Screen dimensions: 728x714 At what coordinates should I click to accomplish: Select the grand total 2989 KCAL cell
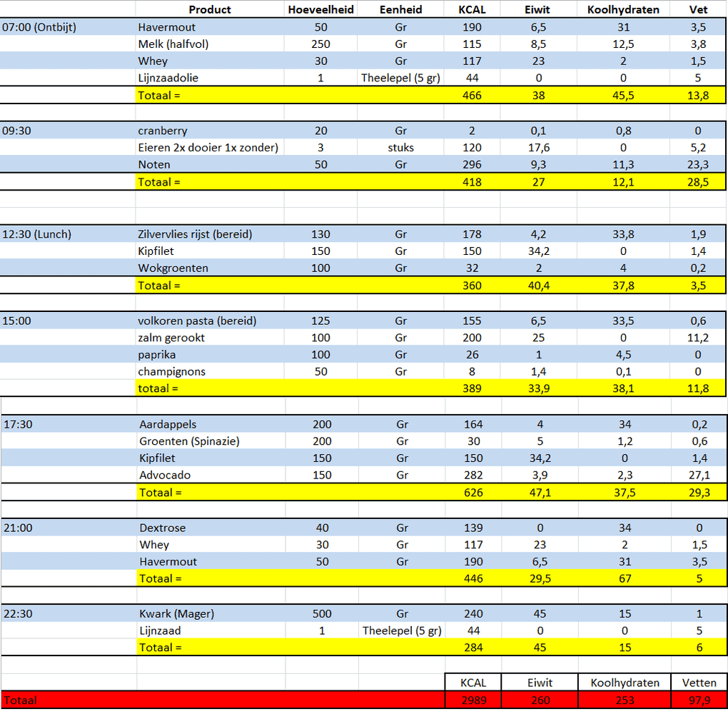pos(472,700)
